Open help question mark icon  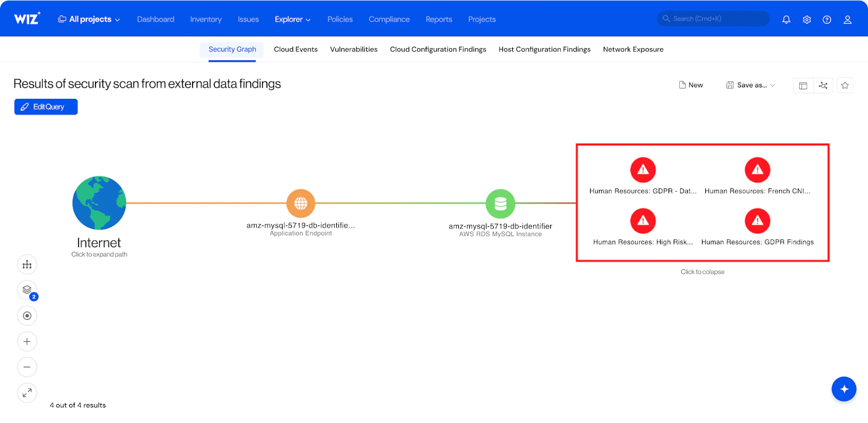tap(827, 20)
